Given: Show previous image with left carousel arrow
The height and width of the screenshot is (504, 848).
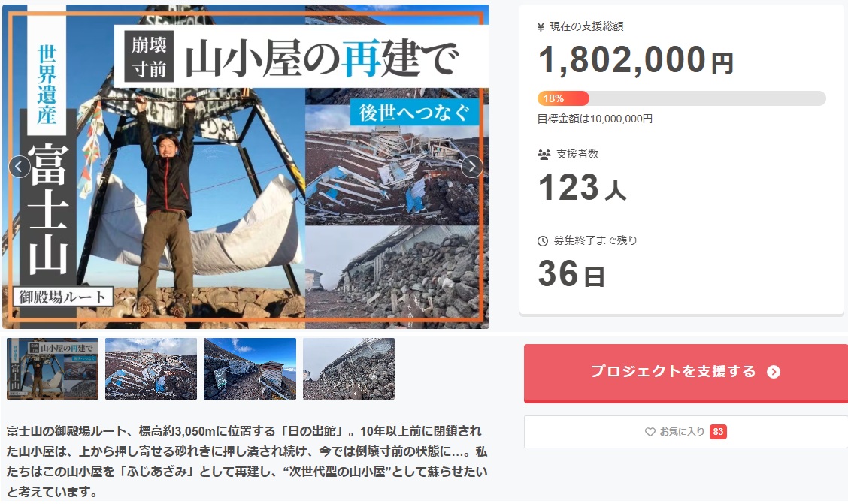Looking at the screenshot, I should [x=19, y=167].
